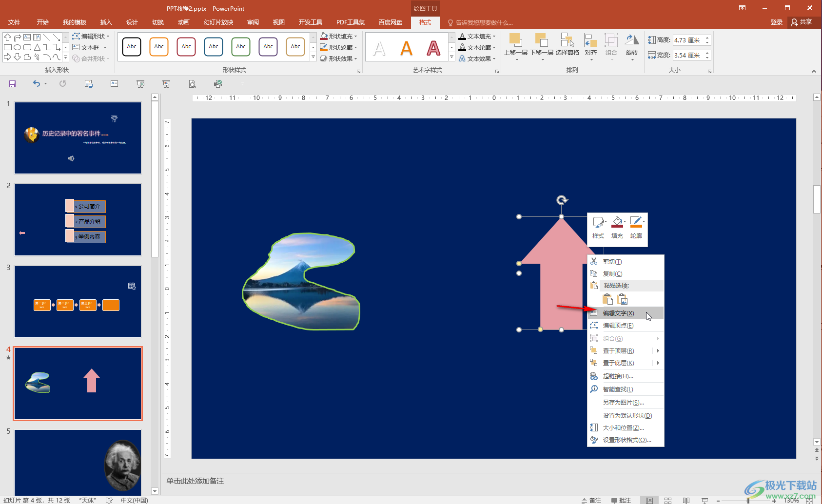Click the shape Width (宽度) input field
The width and height of the screenshot is (822, 504).
point(687,55)
